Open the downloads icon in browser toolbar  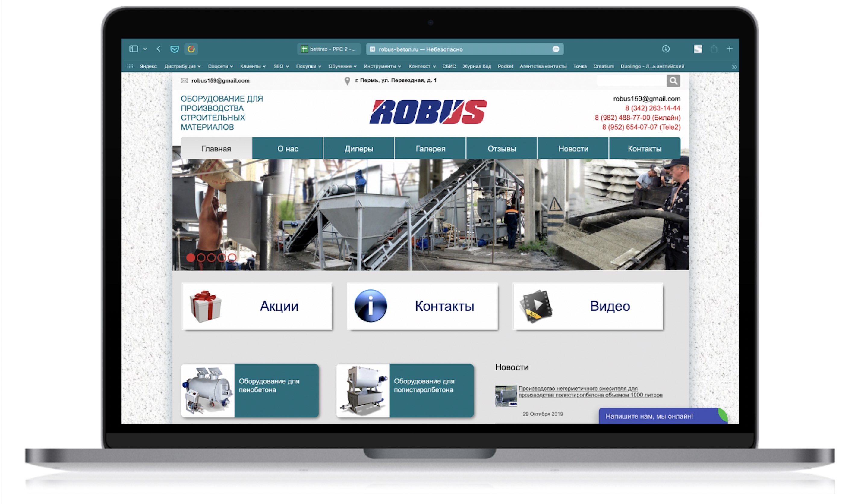pos(666,49)
